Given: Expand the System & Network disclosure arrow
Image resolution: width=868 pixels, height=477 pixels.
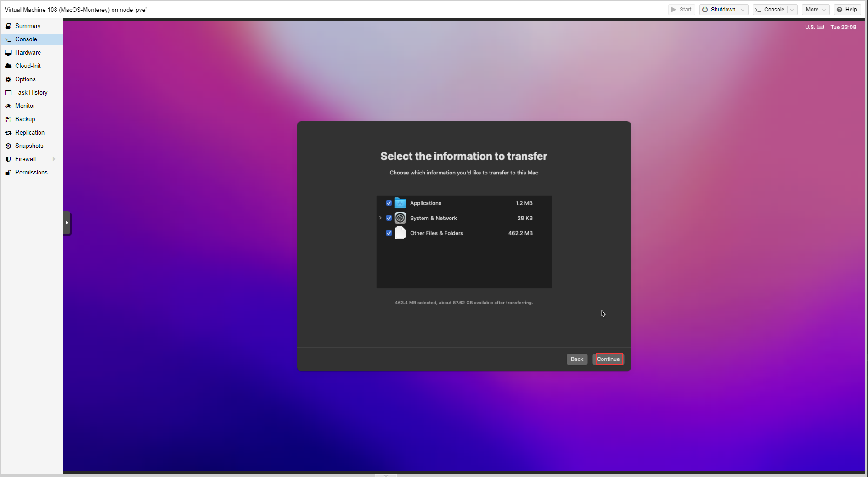Looking at the screenshot, I should point(380,218).
